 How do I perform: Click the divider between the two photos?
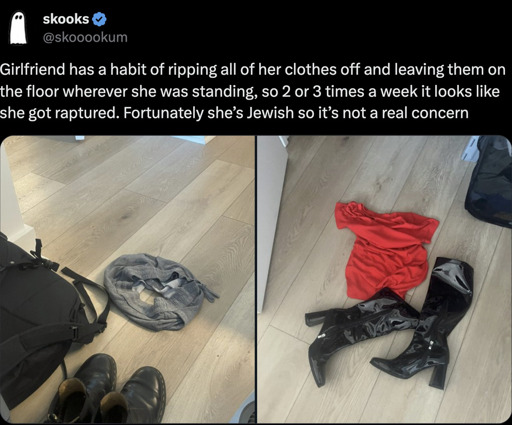pos(256,279)
